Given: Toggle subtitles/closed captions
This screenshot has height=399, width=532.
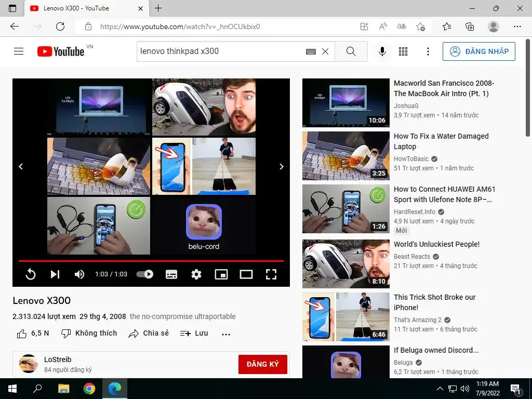Looking at the screenshot, I should (x=171, y=274).
